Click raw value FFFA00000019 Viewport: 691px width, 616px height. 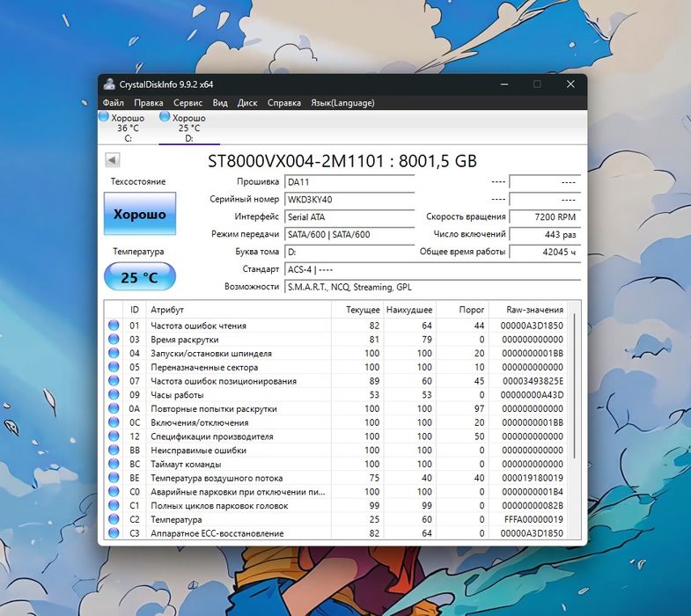pos(533,519)
